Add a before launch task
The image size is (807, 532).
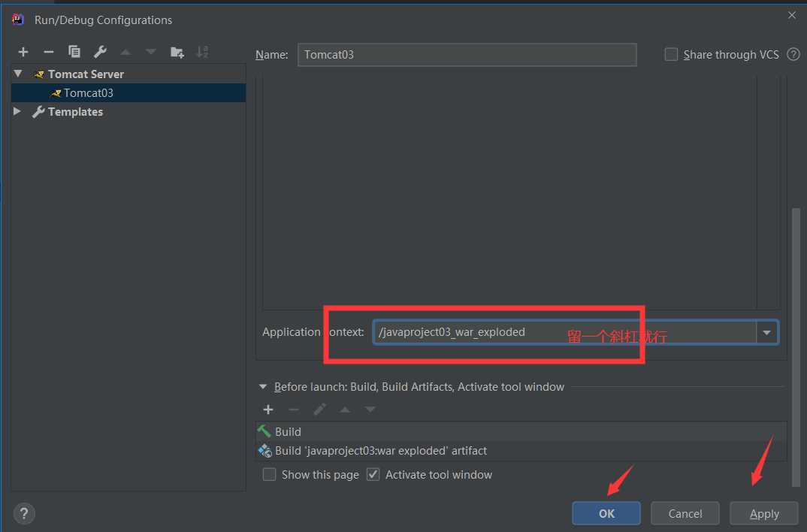tap(268, 410)
